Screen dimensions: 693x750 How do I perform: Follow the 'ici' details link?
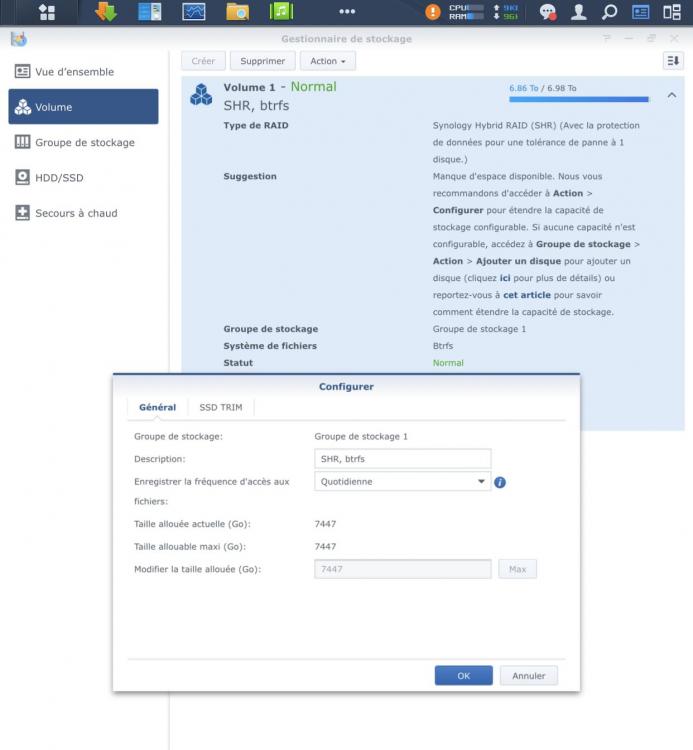pyautogui.click(x=505, y=278)
